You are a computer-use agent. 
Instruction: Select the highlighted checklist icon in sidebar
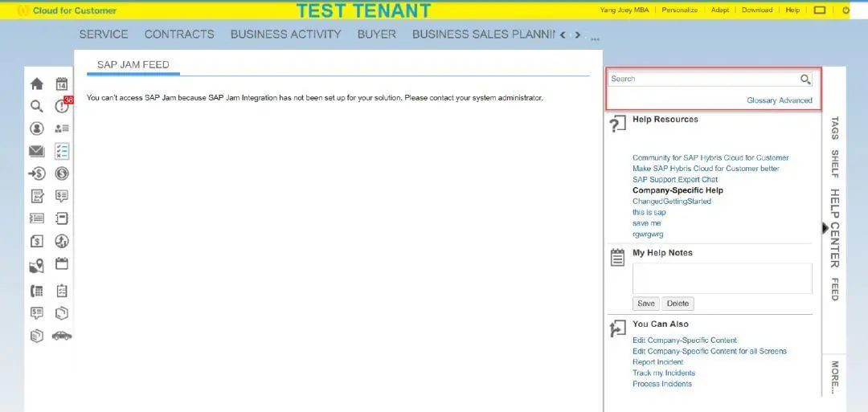pyautogui.click(x=62, y=151)
